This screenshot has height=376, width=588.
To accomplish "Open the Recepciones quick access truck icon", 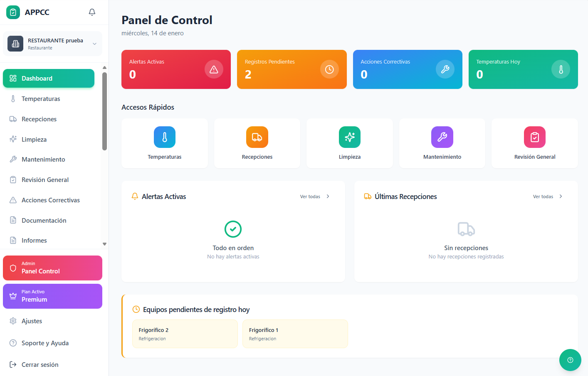I will [257, 137].
